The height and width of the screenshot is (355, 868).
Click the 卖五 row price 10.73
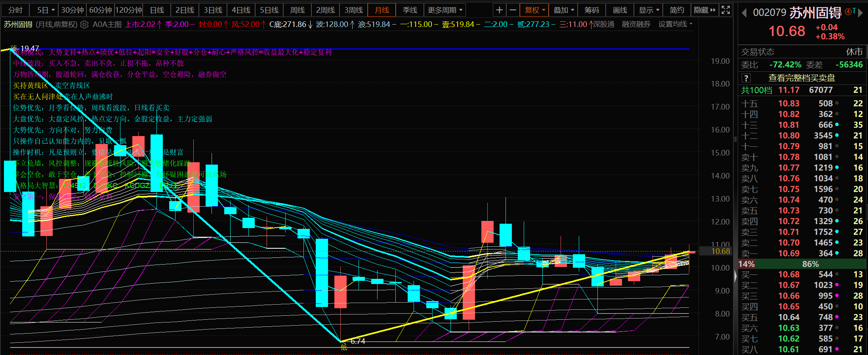(789, 210)
